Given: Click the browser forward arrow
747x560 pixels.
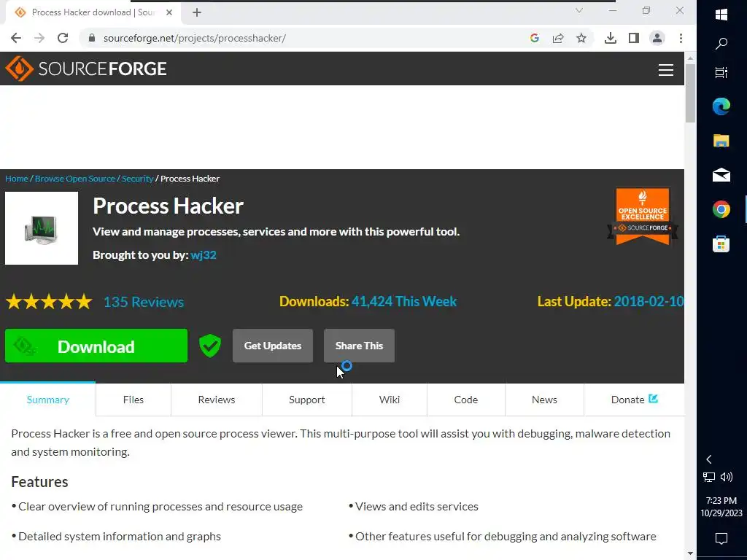Looking at the screenshot, I should point(39,38).
